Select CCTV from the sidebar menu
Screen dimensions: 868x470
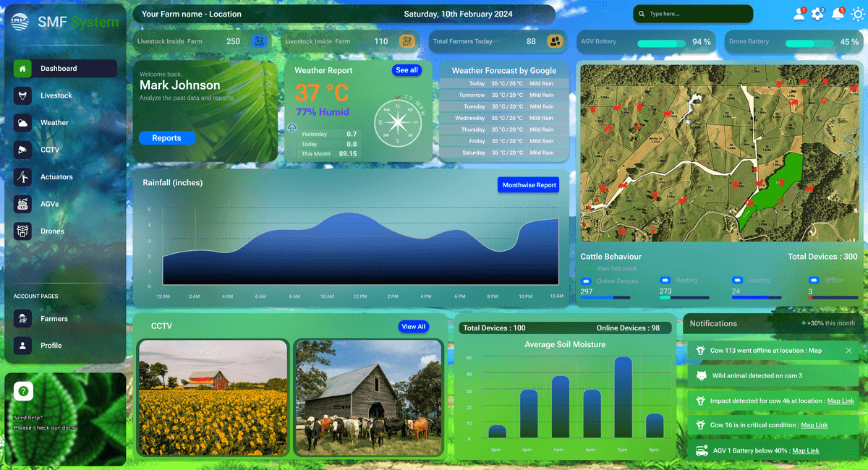pos(50,150)
